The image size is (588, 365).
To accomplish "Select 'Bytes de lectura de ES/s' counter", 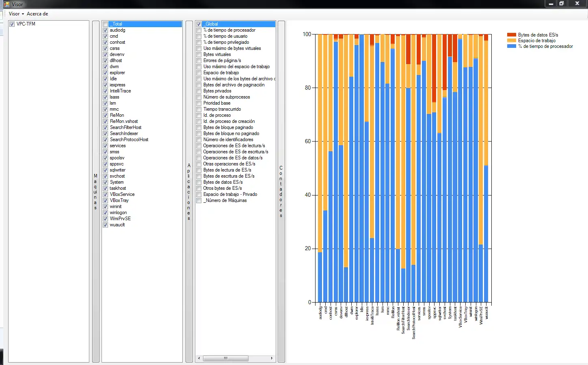I will [227, 170].
